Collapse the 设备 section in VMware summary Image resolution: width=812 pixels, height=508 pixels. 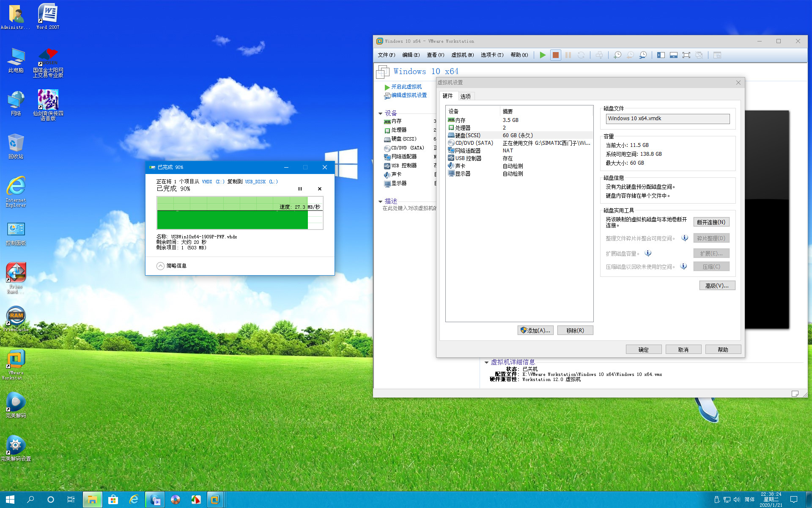(380, 113)
